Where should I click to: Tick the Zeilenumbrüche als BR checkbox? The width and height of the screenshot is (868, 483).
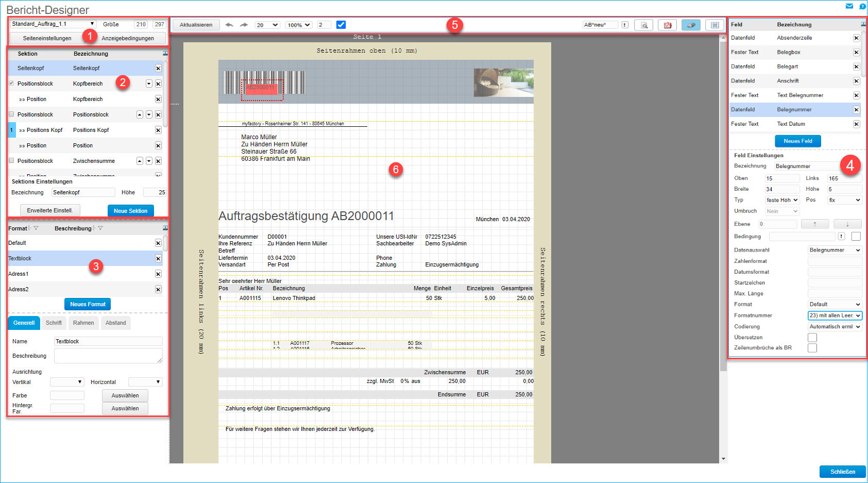tap(812, 348)
